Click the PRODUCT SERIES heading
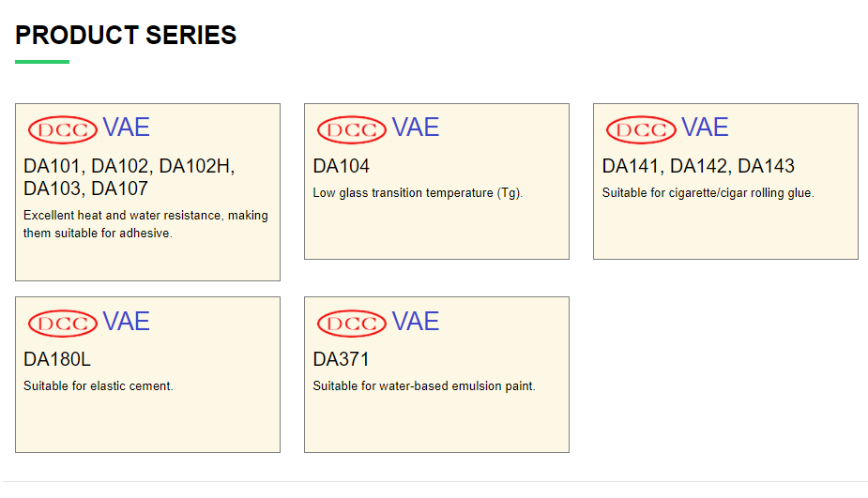868x498 pixels. (126, 36)
